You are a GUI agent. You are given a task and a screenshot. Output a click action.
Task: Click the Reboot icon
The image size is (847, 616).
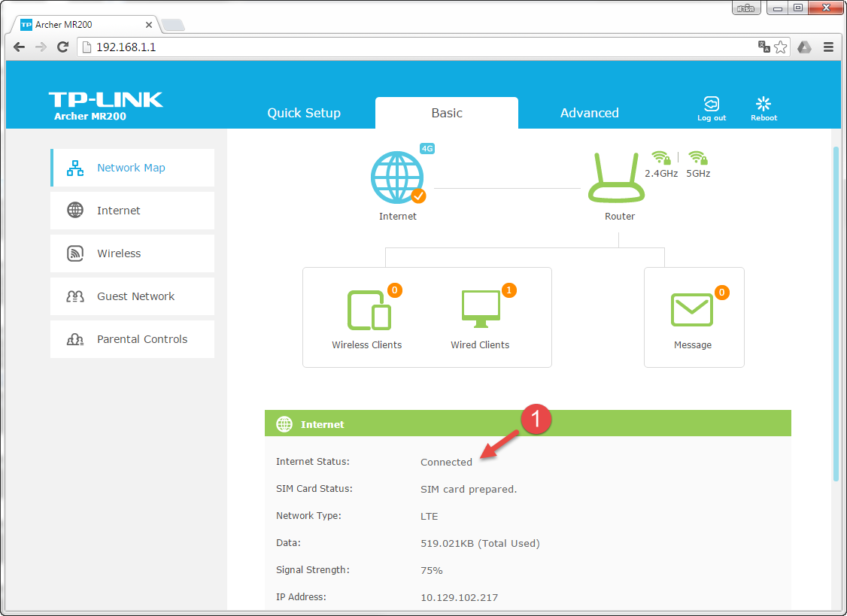[x=764, y=103]
